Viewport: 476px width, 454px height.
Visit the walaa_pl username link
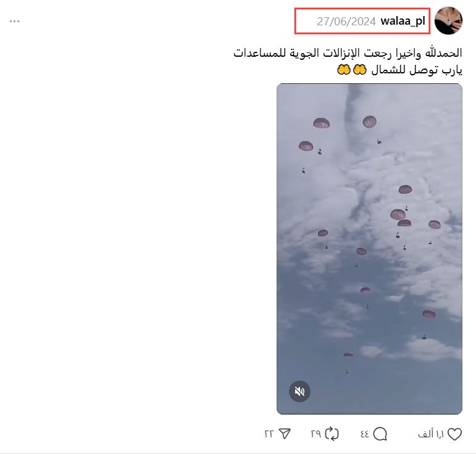[x=403, y=21]
